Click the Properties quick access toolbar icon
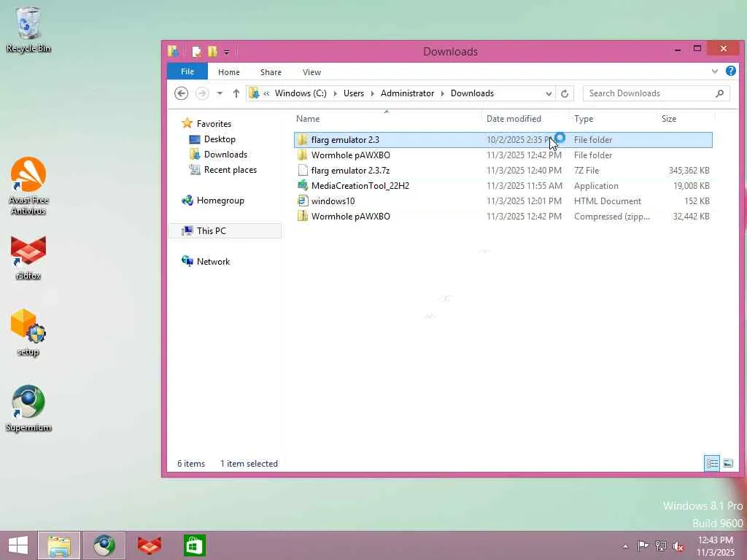 pos(196,51)
